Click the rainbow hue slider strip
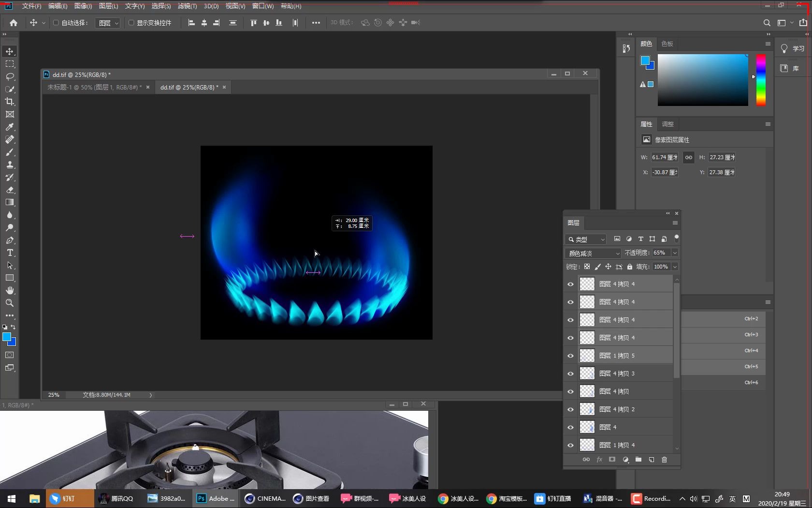Screen dimensions: 812x508 tap(761, 80)
